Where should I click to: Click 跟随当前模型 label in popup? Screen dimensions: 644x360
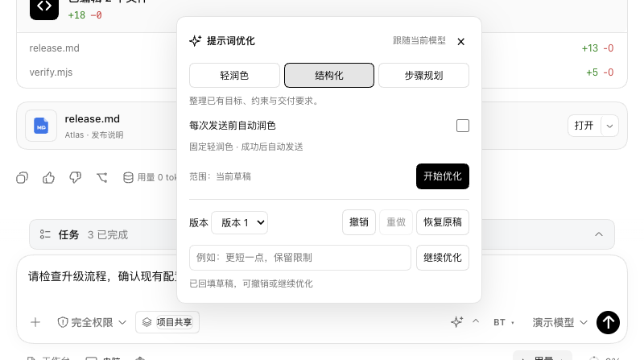(x=419, y=41)
